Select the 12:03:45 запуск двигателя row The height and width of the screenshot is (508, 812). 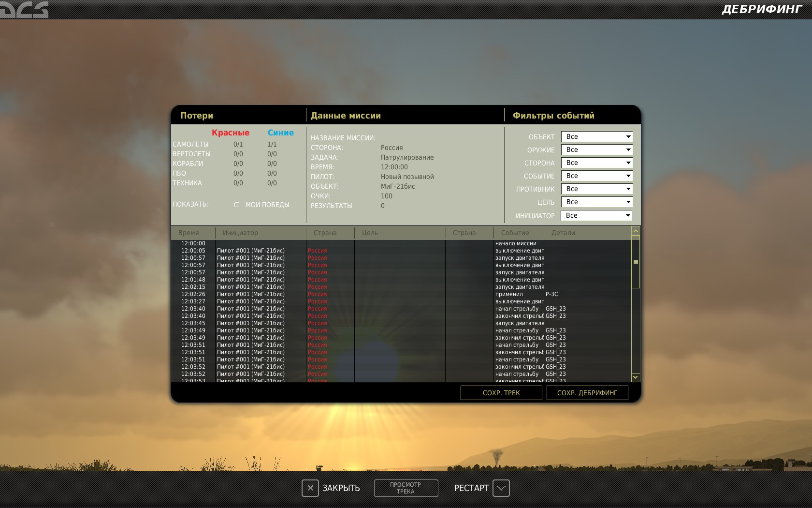pos(401,323)
